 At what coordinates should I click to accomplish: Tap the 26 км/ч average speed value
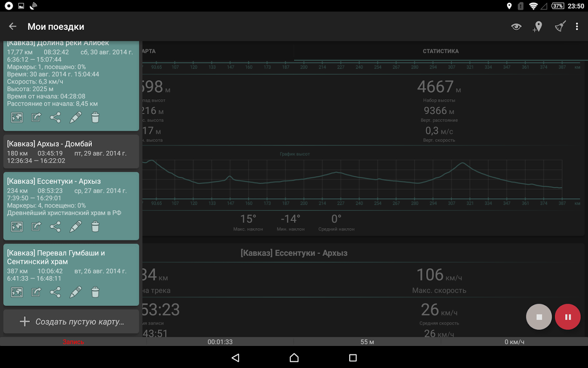coord(439,310)
